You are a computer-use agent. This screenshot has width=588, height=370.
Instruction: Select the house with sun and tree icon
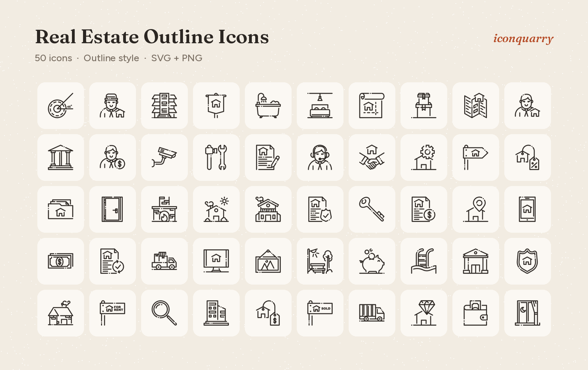click(216, 209)
